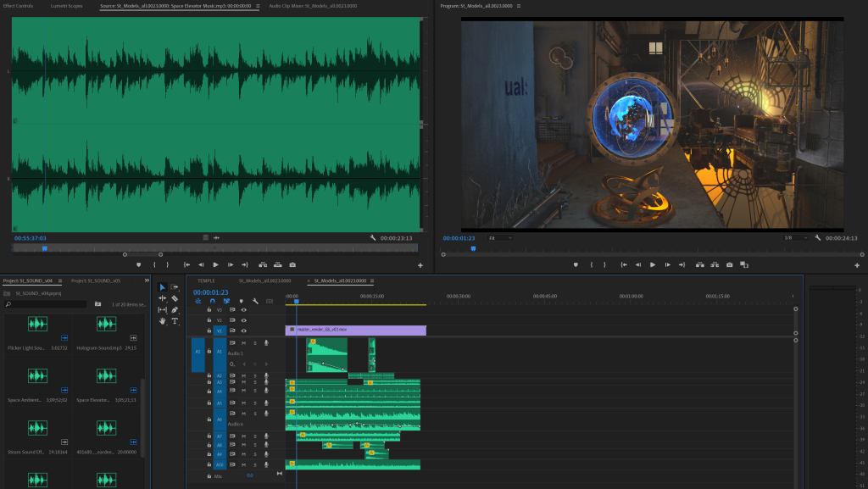Click Extract button in Program monitor

715,265
